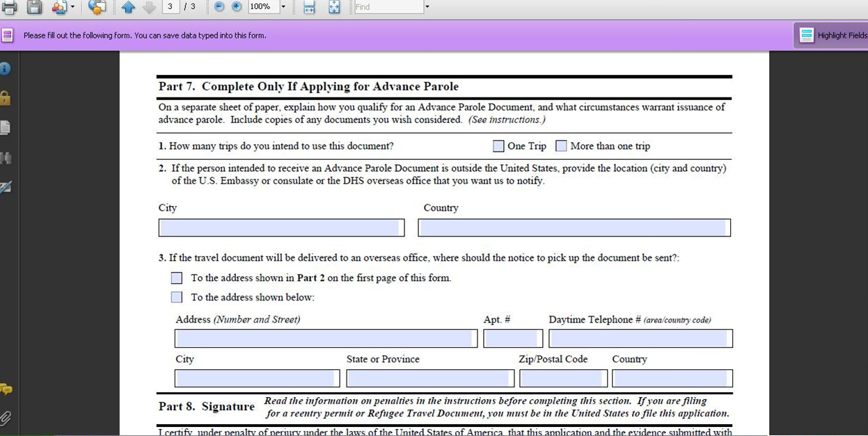Click the grey next page down arrow

point(149,7)
